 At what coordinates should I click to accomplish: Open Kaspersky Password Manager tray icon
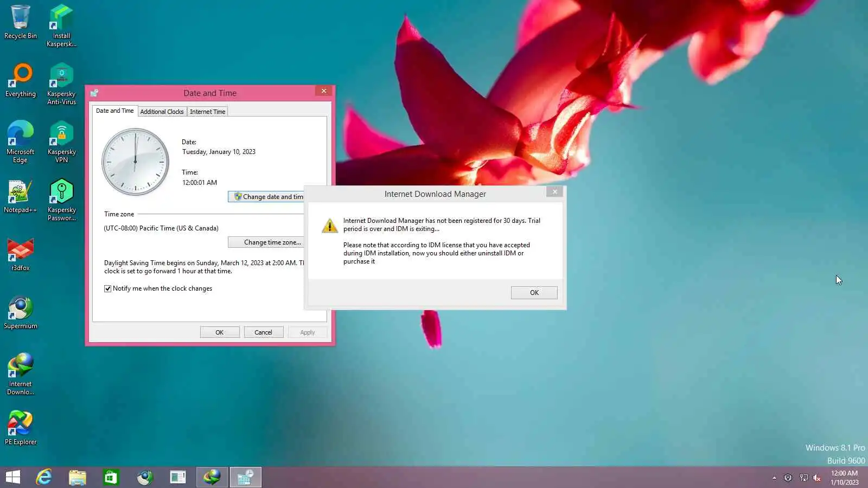click(x=788, y=478)
